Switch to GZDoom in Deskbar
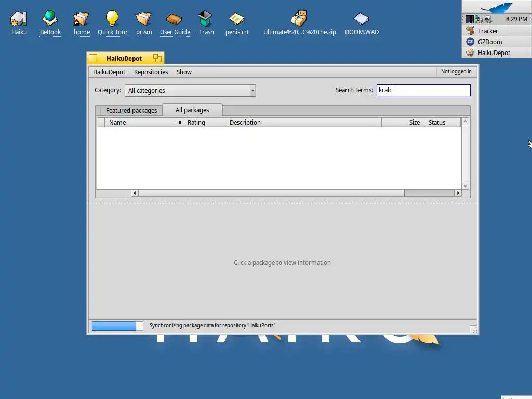 point(497,42)
